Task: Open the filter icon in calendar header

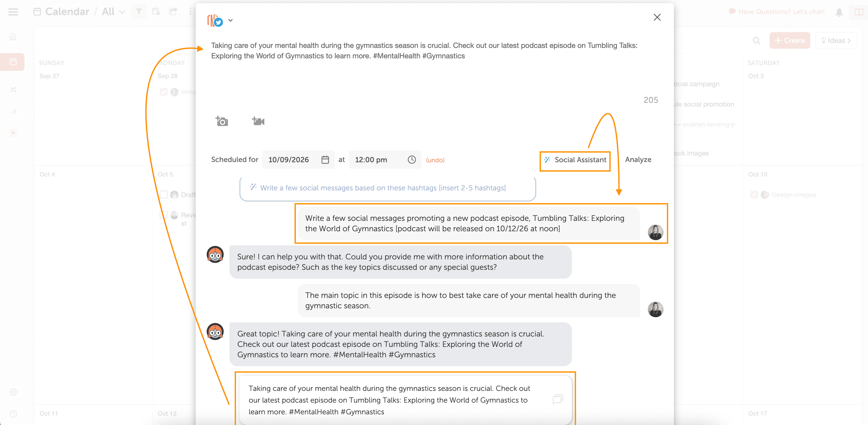Action: (138, 11)
